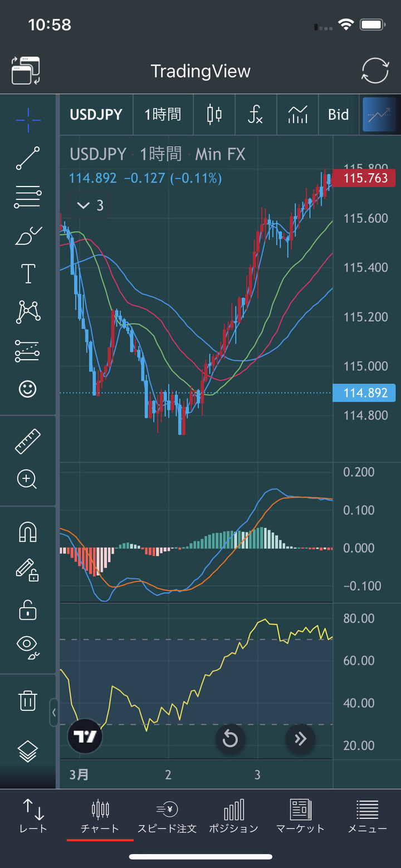Select the text annotation tool
This screenshot has height=868, width=401.
point(28,273)
